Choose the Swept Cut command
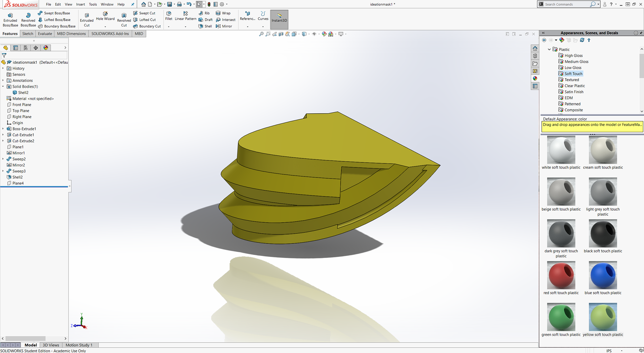644x353 pixels. click(x=144, y=13)
